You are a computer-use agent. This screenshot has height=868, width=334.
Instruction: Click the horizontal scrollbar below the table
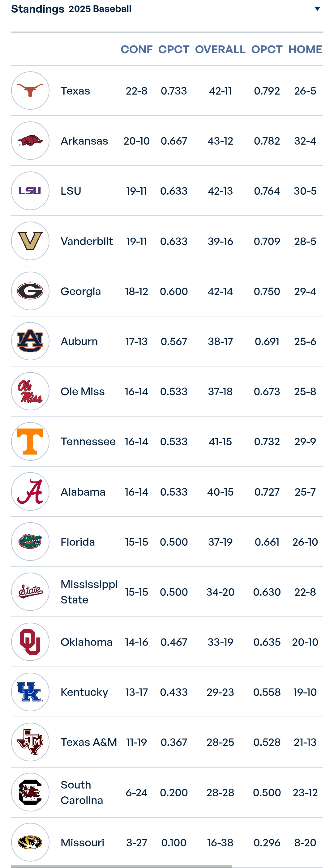click(122, 866)
